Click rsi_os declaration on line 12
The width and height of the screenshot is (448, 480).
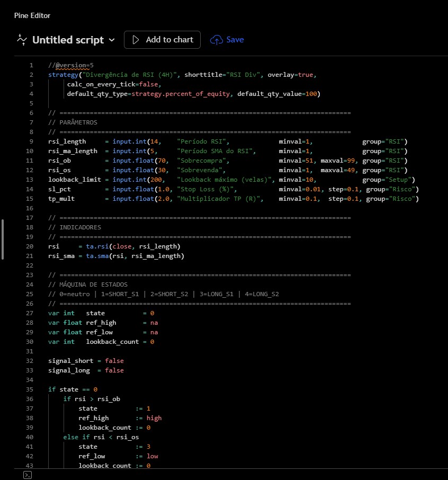click(x=59, y=170)
